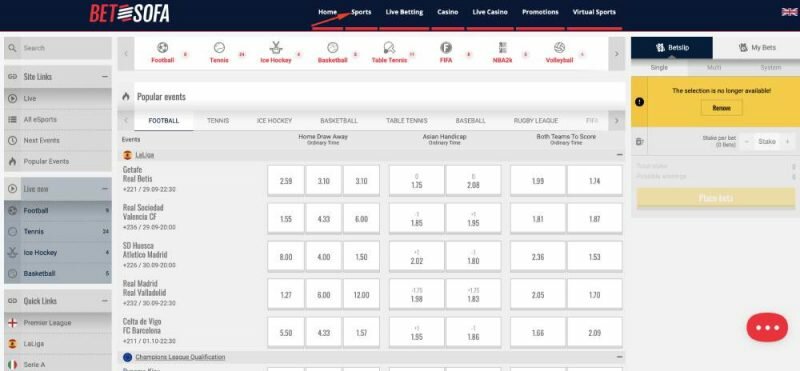Select the Tennis icon in sports carousel
The image size is (800, 371).
(219, 48)
